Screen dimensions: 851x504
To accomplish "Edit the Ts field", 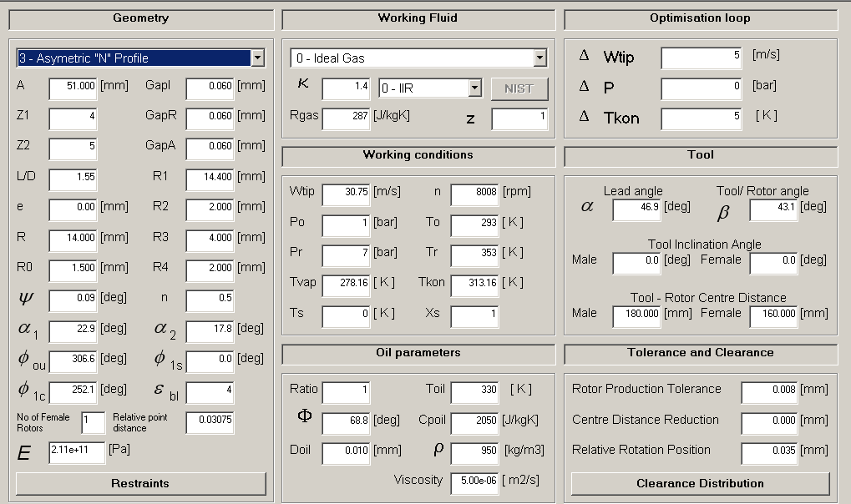I will click(347, 317).
